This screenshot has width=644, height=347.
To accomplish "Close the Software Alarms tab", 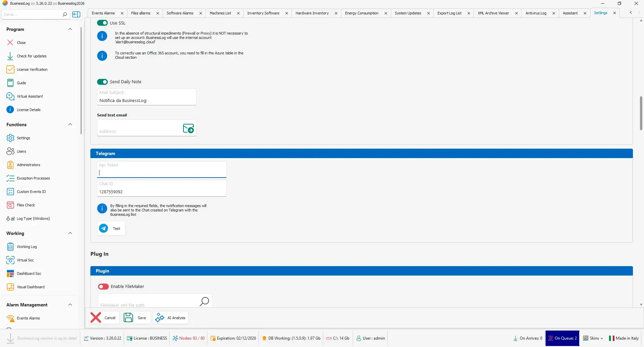I will tap(201, 13).
